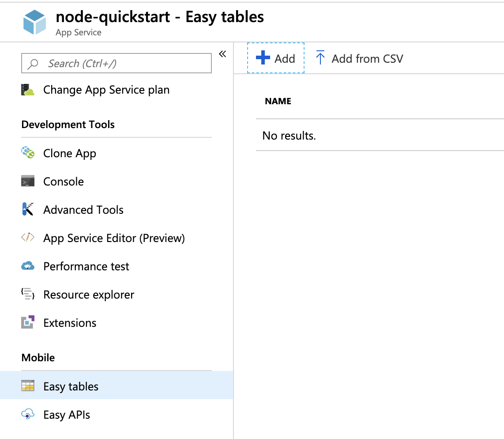The height and width of the screenshot is (439, 504).
Task: Open the Console tool
Action: click(64, 181)
